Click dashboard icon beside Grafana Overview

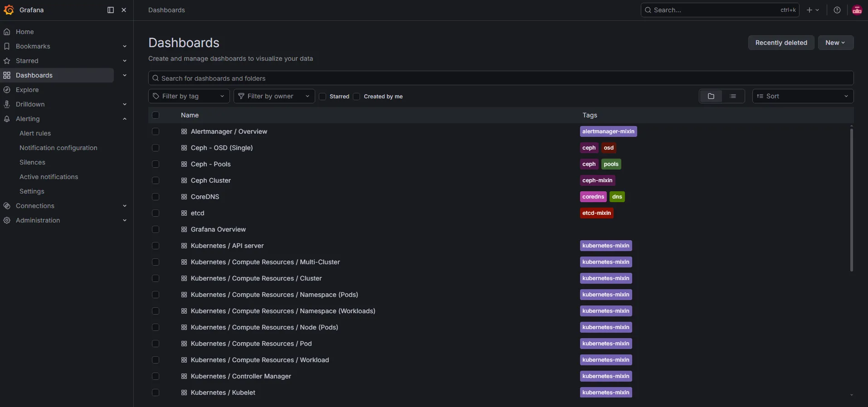(184, 229)
